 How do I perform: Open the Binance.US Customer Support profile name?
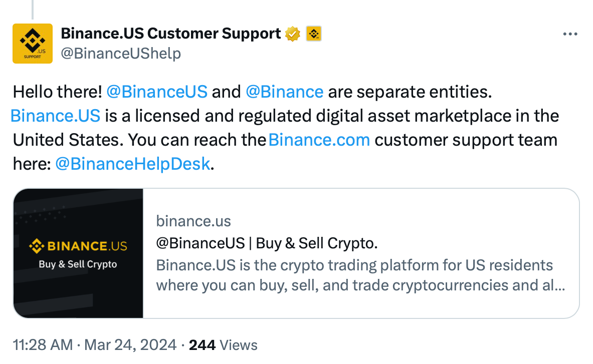coord(170,34)
